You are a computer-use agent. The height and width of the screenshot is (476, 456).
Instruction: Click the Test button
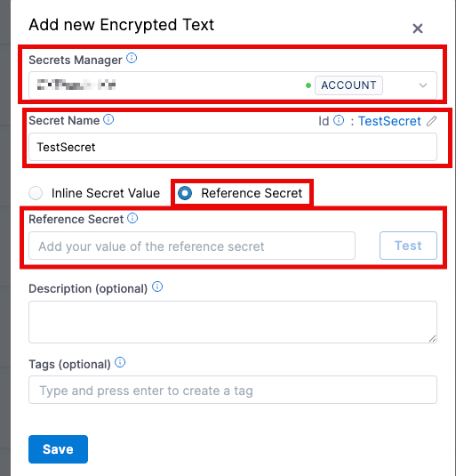click(x=408, y=246)
